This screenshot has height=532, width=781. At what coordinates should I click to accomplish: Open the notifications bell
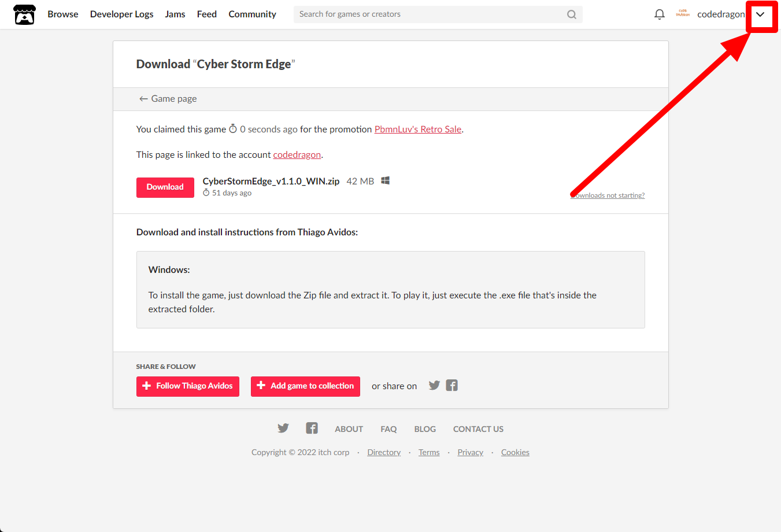pos(659,14)
